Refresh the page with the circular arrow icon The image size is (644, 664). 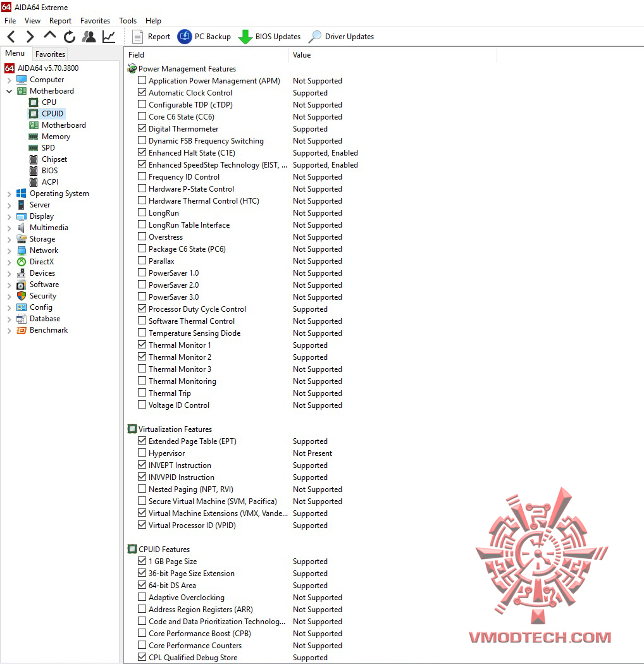click(x=70, y=37)
